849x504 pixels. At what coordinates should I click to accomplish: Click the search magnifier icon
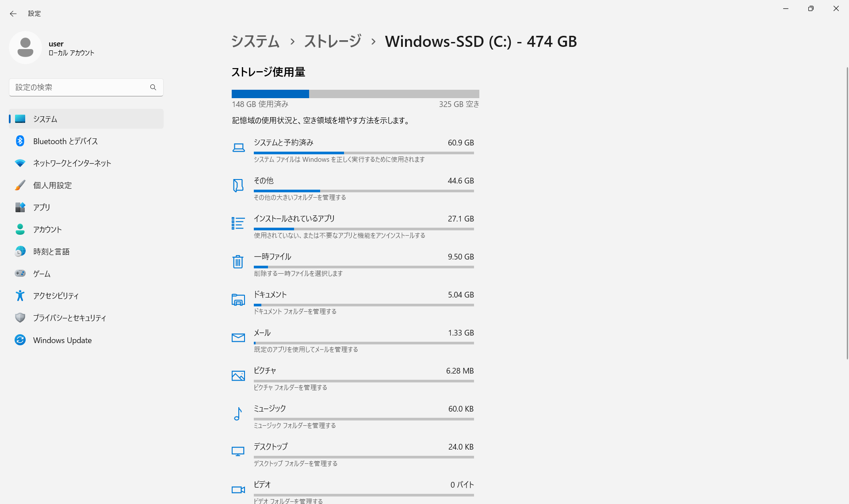(x=153, y=88)
